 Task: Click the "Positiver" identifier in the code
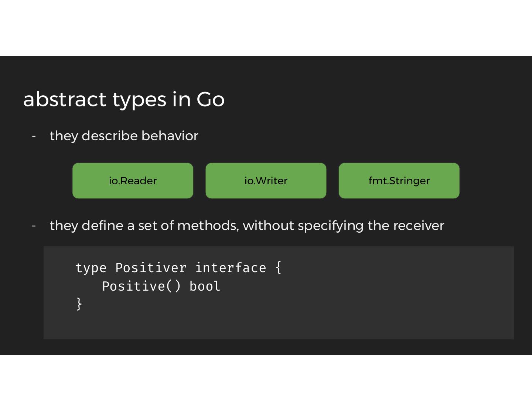151,268
